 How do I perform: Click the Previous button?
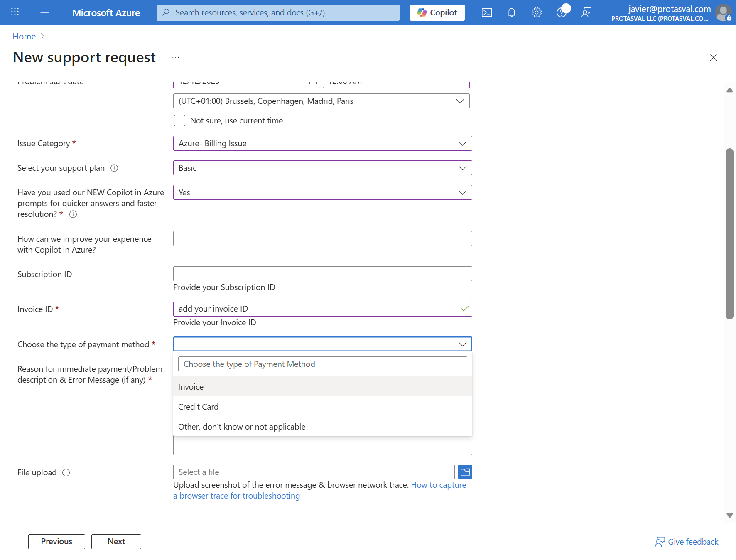(x=56, y=542)
